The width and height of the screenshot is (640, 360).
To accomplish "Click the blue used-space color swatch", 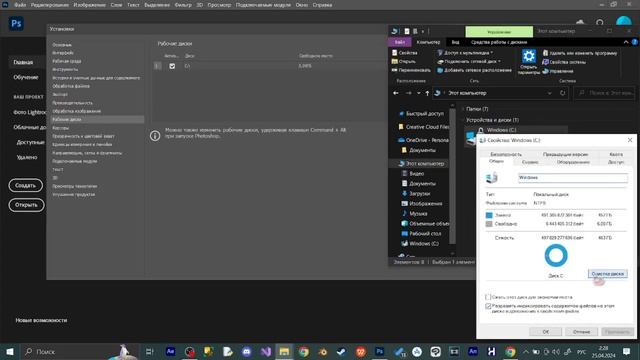I will point(489,215).
